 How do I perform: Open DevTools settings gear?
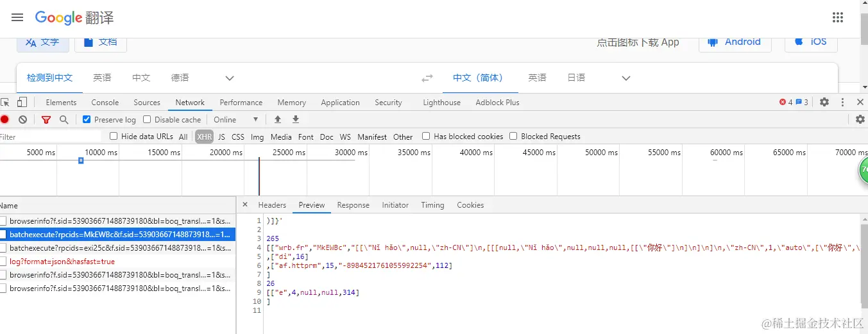point(824,102)
